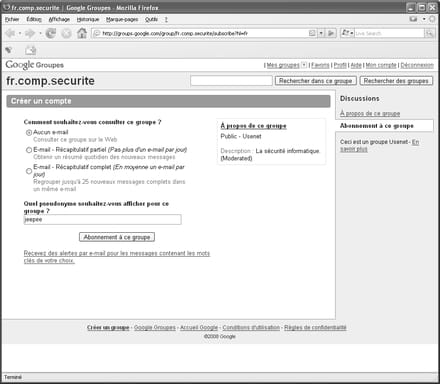
Task: Open sidebar À propos de ce groupe link
Action: pyautogui.click(x=370, y=113)
